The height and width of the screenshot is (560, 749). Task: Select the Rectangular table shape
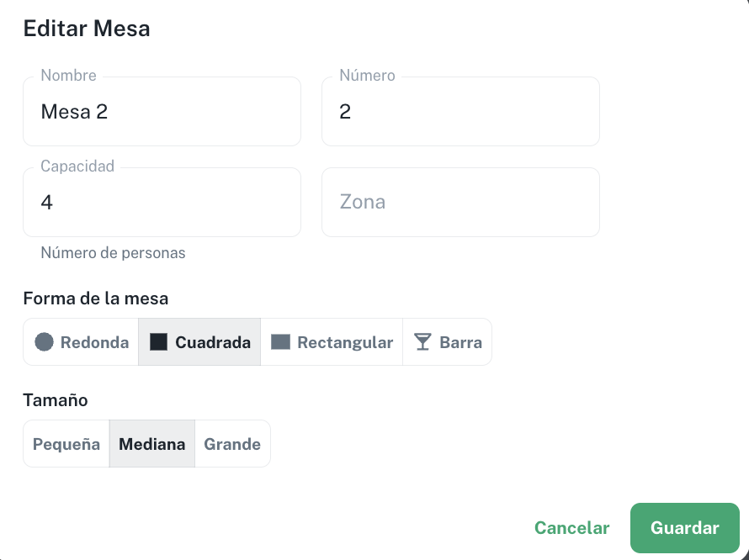[x=331, y=341]
